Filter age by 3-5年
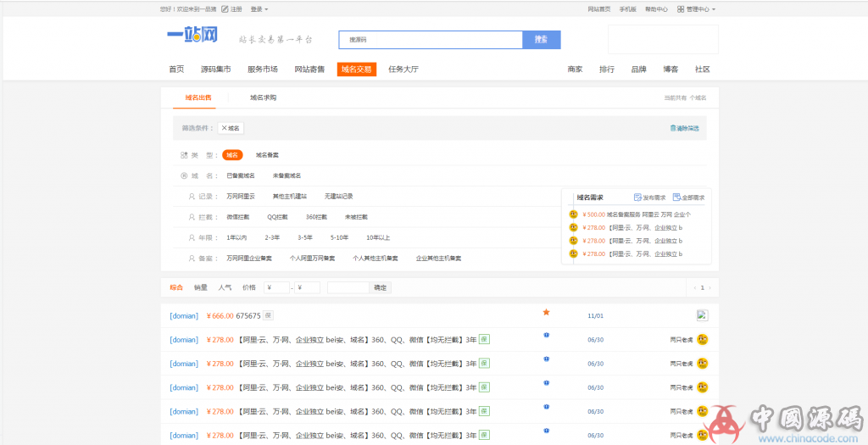The height and width of the screenshot is (445, 868). 305,237
